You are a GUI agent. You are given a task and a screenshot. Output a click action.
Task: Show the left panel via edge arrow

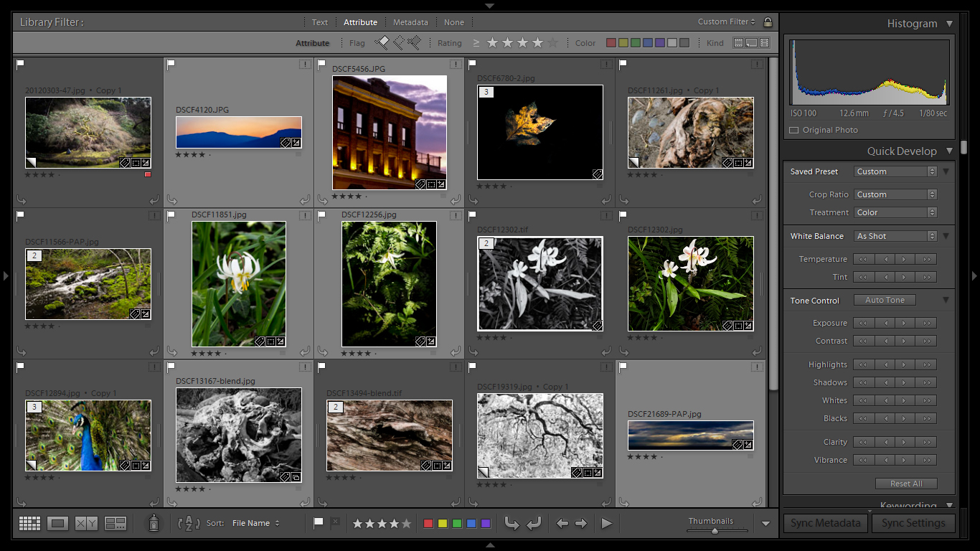tap(6, 275)
